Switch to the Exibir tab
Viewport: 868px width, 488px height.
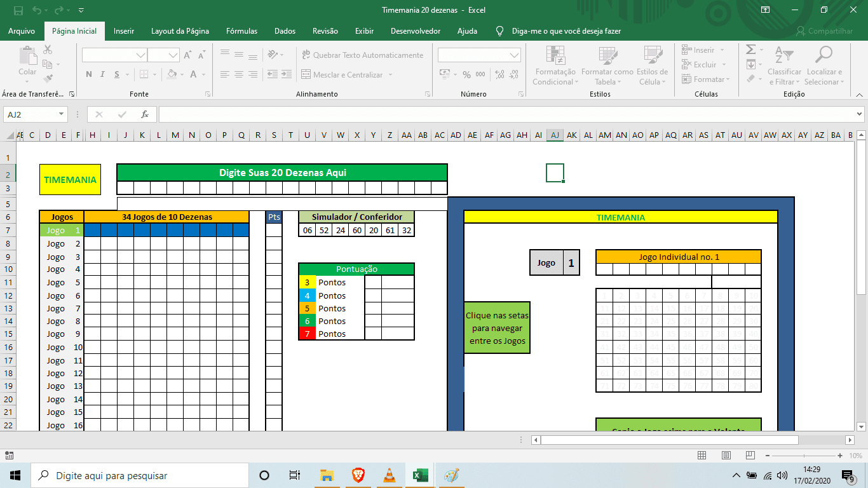(x=364, y=31)
